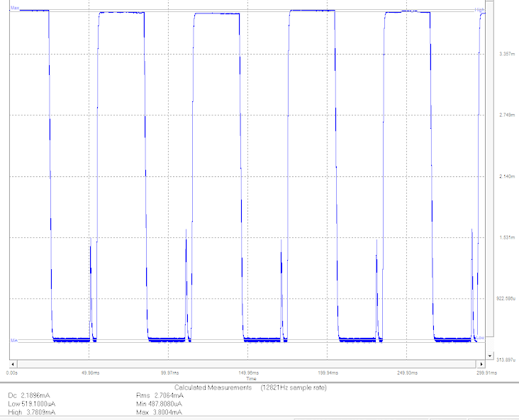Click the 99.97ms time axis label
Image resolution: width=519 pixels, height=420 pixels.
coord(169,373)
